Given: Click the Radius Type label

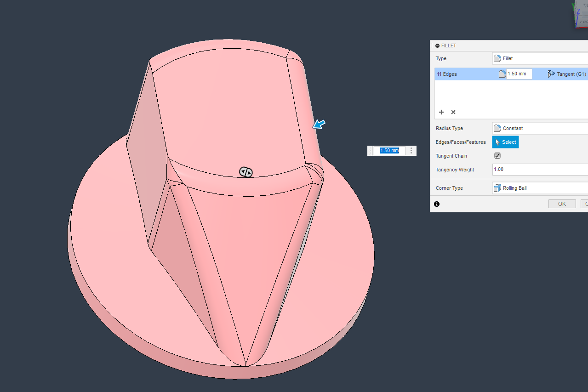Looking at the screenshot, I should click(x=449, y=128).
